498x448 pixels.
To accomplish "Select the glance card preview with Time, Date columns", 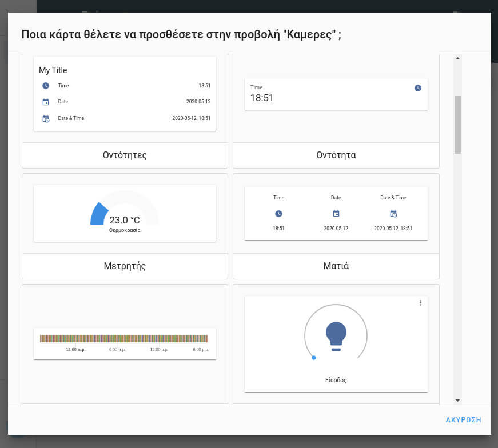I will pyautogui.click(x=336, y=213).
